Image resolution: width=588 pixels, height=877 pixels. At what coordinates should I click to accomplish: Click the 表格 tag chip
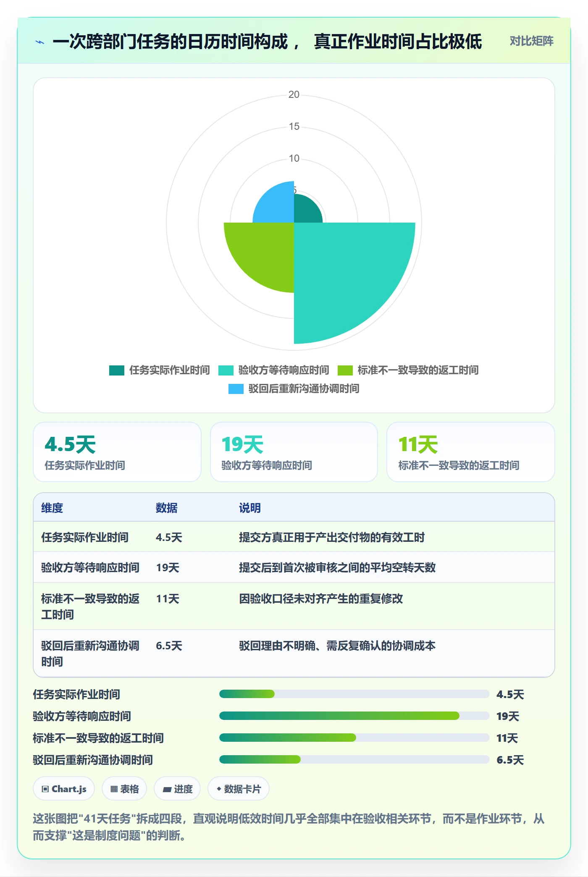124,789
